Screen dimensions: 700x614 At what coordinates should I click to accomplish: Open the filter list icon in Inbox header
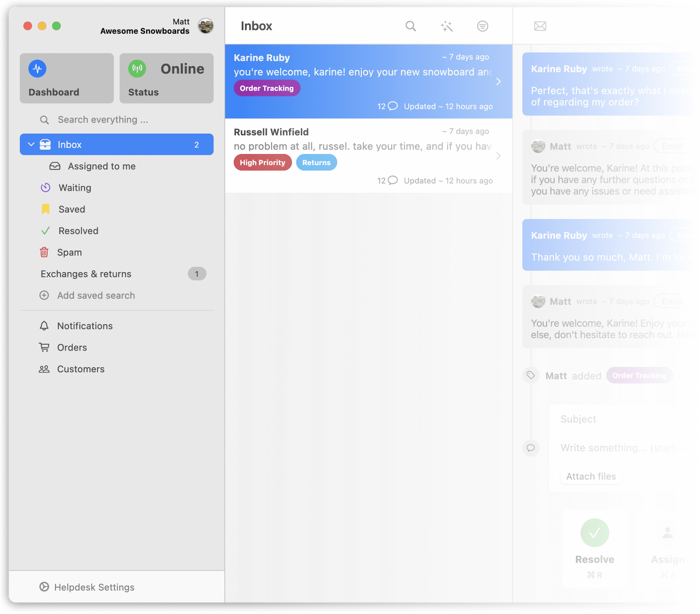482,26
